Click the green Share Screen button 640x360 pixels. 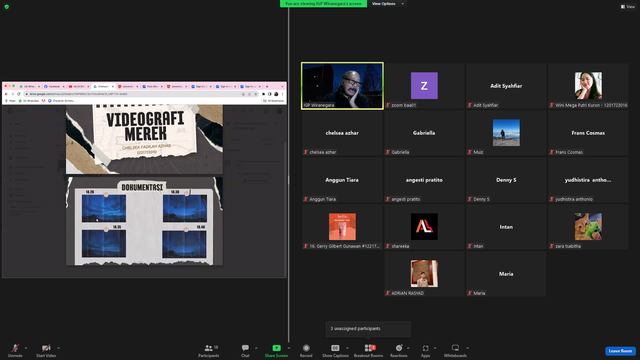click(276, 350)
